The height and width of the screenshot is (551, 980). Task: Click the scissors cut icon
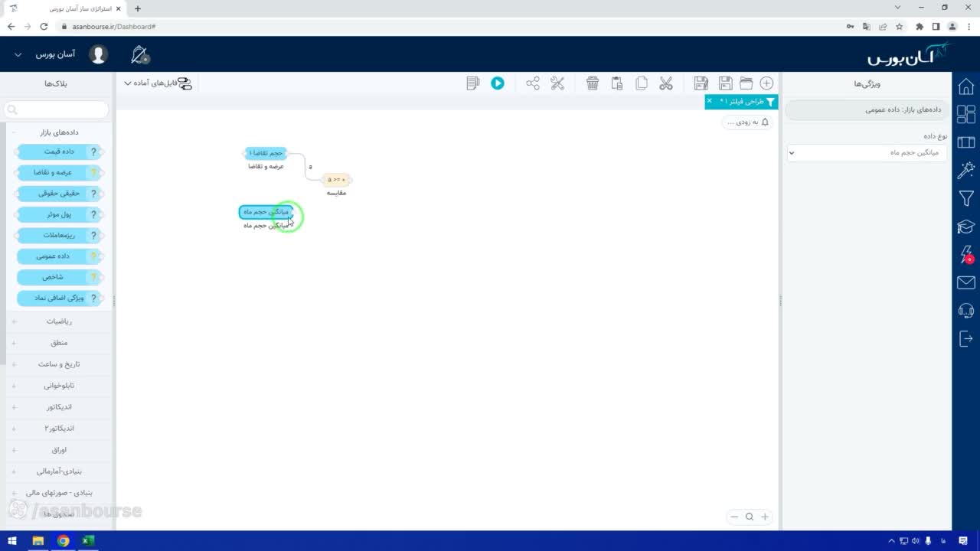(x=666, y=83)
